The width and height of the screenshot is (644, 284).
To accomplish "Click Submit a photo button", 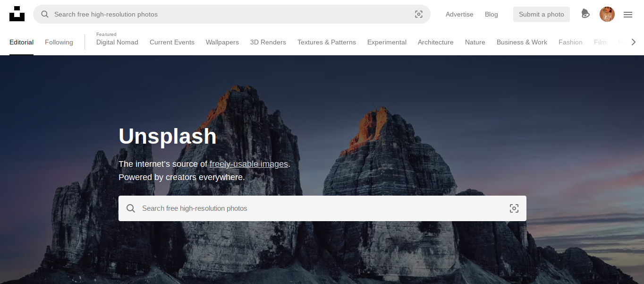I will coord(542,14).
